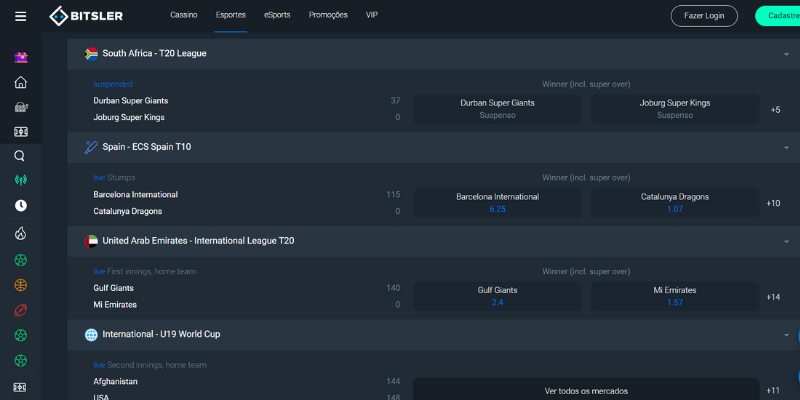This screenshot has height=400, width=800.
Task: Show +14 more markets for Gulf Giants match
Action: [x=773, y=297]
